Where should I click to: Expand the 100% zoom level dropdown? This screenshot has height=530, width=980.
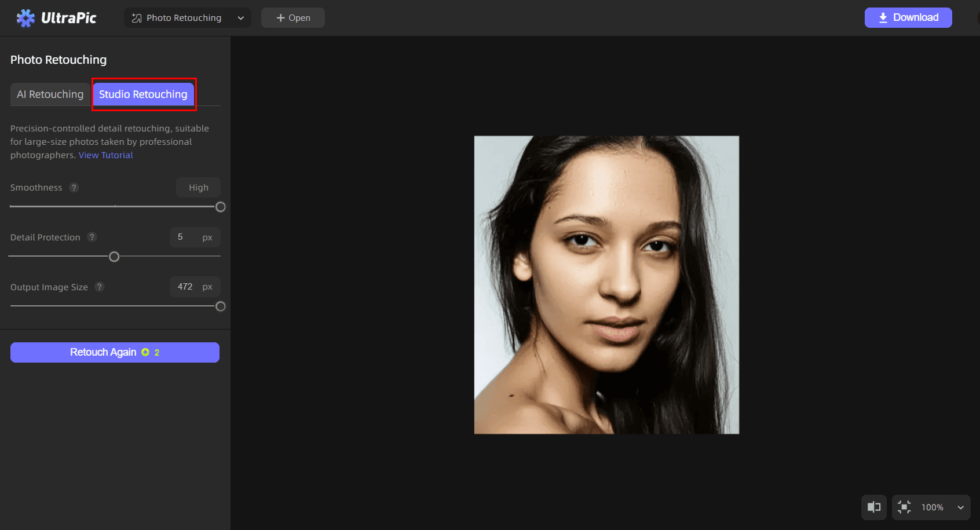click(x=960, y=507)
